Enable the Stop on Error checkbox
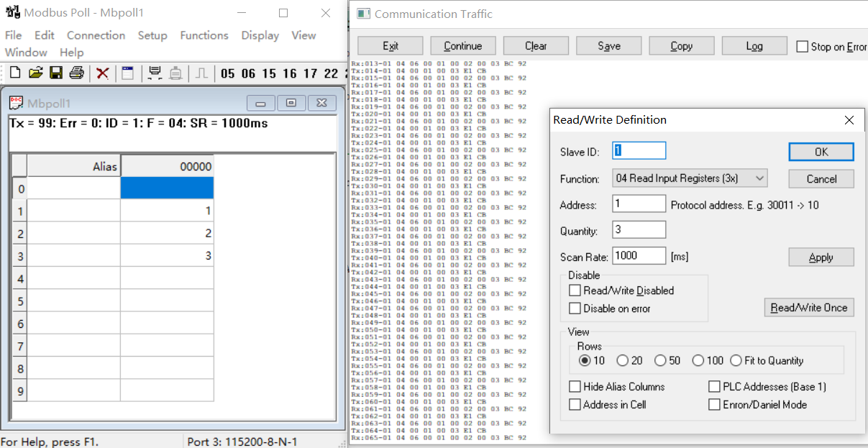The image size is (868, 448). tap(803, 47)
